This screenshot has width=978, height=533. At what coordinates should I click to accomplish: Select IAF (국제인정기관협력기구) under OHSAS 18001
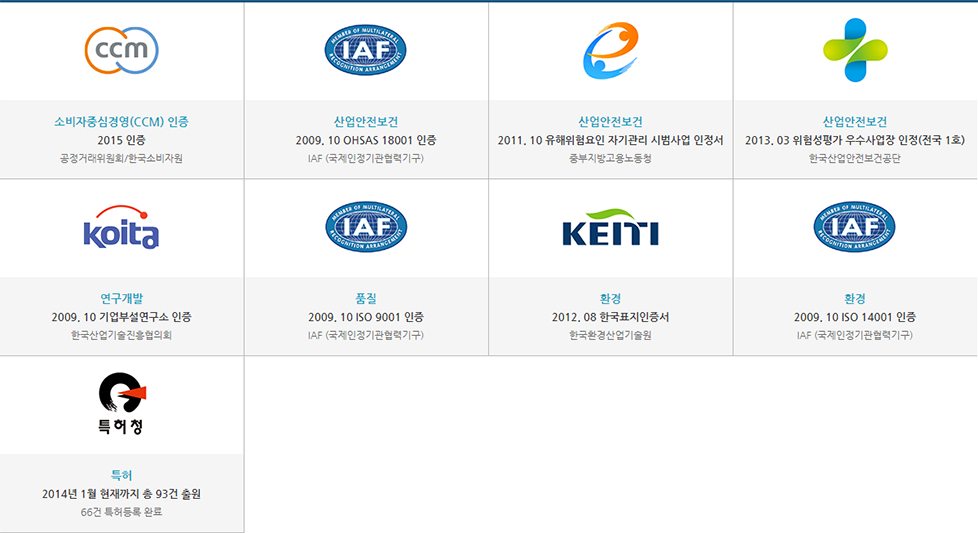(x=366, y=158)
